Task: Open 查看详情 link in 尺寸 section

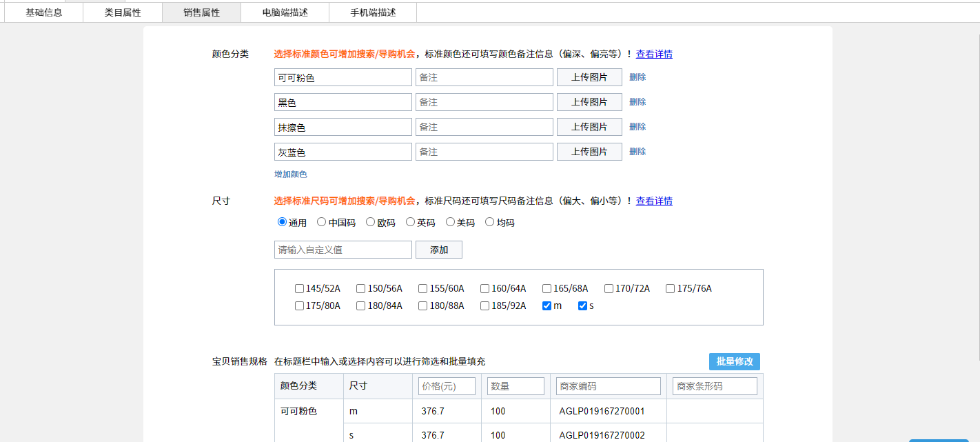Action: 654,201
